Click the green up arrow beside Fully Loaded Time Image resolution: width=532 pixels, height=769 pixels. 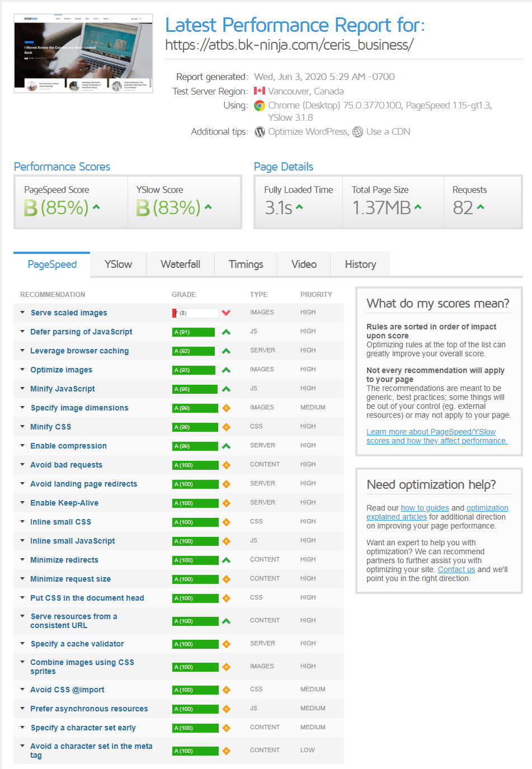tap(299, 207)
